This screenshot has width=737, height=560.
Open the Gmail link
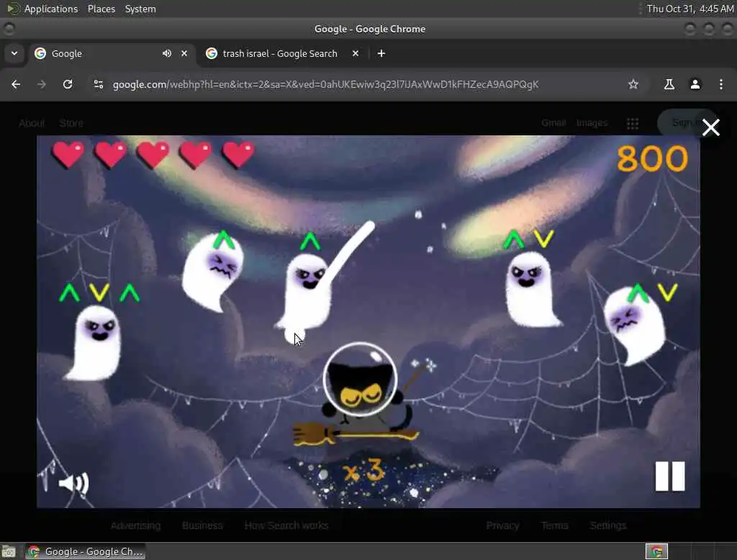[x=553, y=122]
